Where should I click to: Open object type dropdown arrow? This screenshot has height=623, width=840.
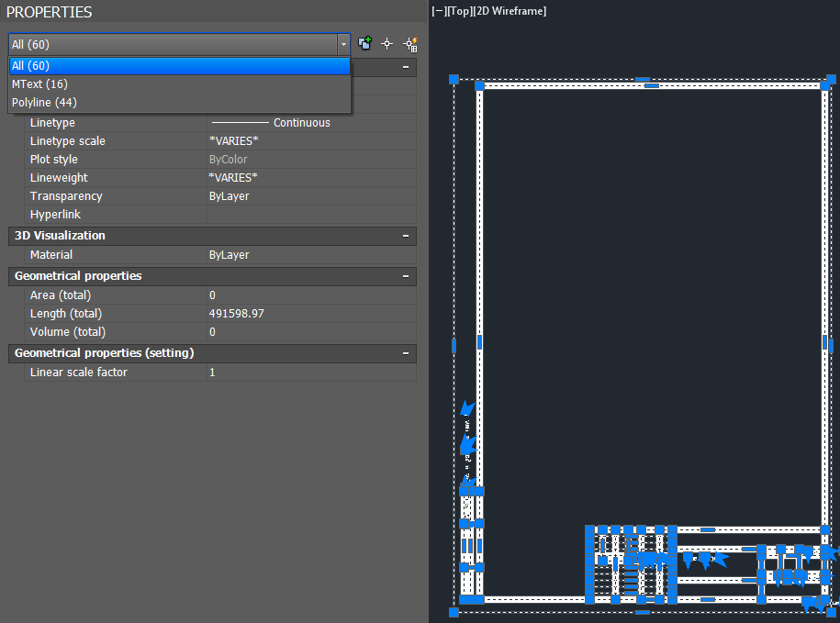point(343,44)
